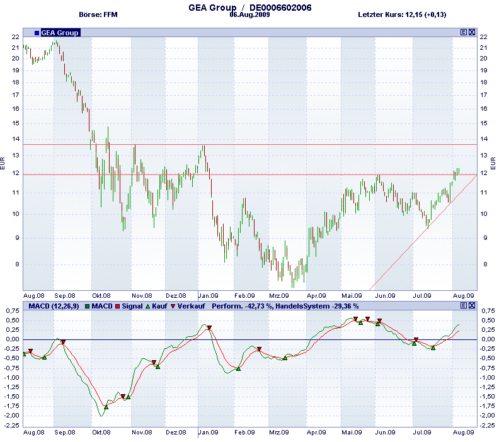This screenshot has height=442, width=504.
Task: Close the GEA Group price chart panel
Action: click(x=472, y=32)
